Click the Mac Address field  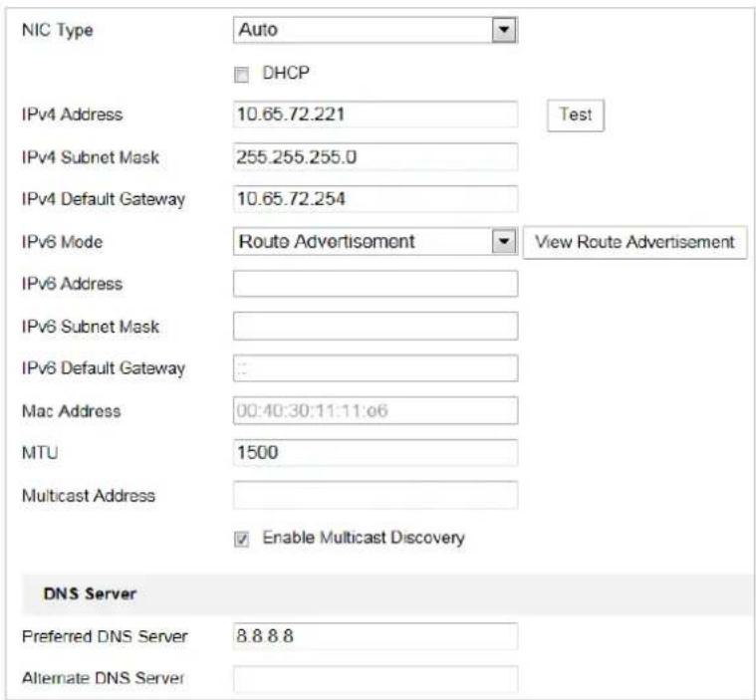click(x=376, y=411)
